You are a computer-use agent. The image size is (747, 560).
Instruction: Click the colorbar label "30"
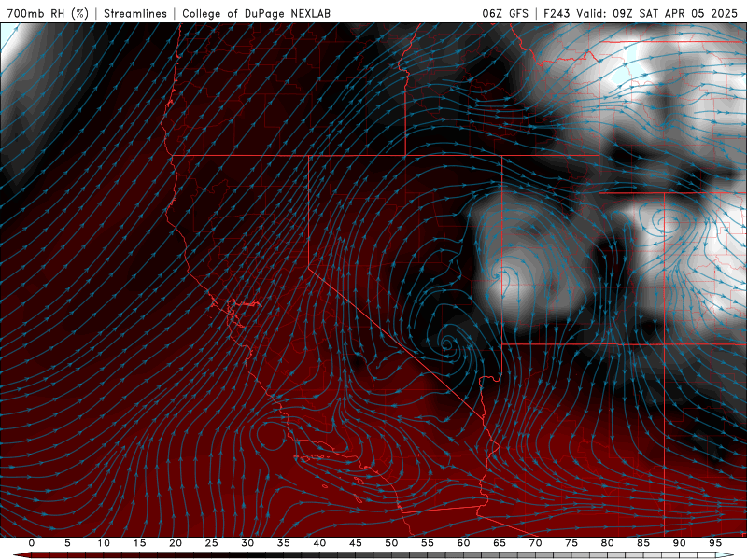247,543
